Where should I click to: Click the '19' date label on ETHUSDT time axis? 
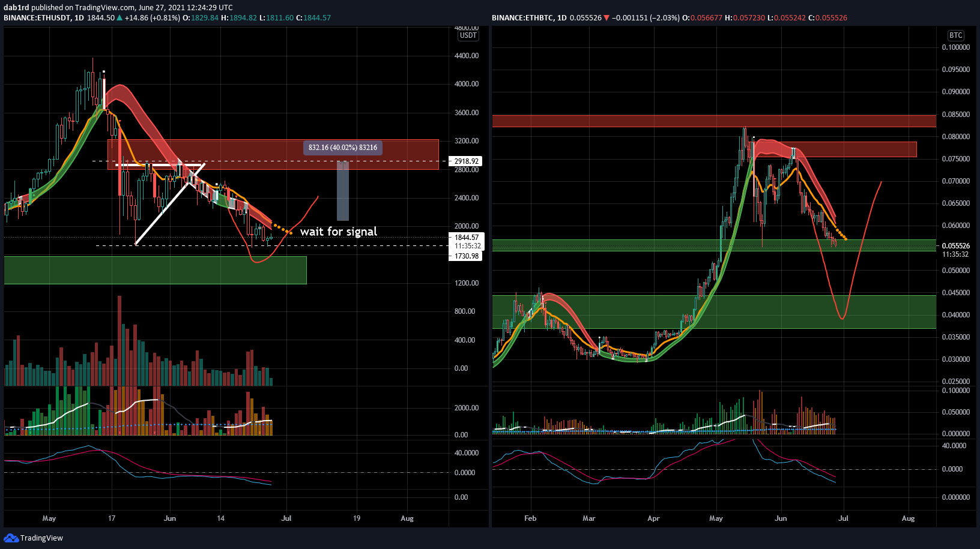[357, 518]
